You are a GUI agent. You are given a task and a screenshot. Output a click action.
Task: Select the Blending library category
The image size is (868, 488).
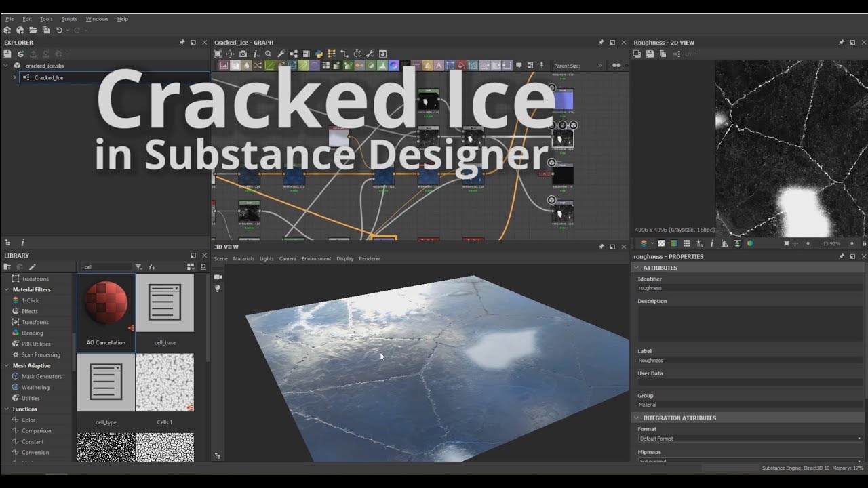(x=32, y=333)
